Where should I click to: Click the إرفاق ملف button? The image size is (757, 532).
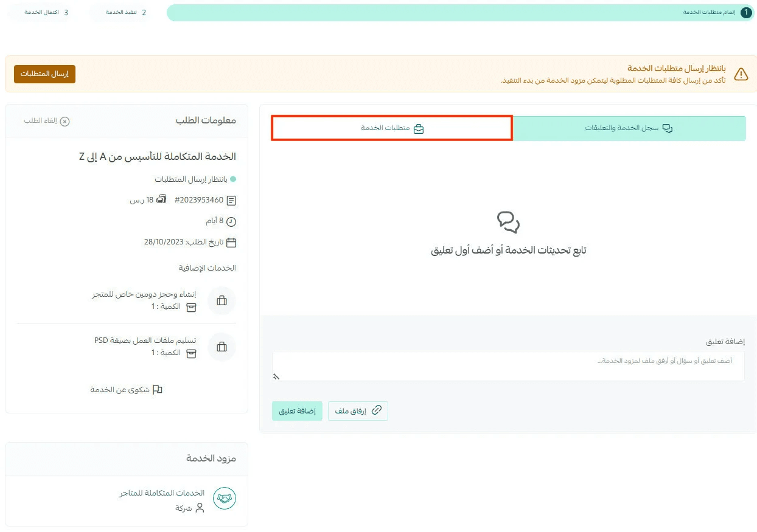(358, 411)
